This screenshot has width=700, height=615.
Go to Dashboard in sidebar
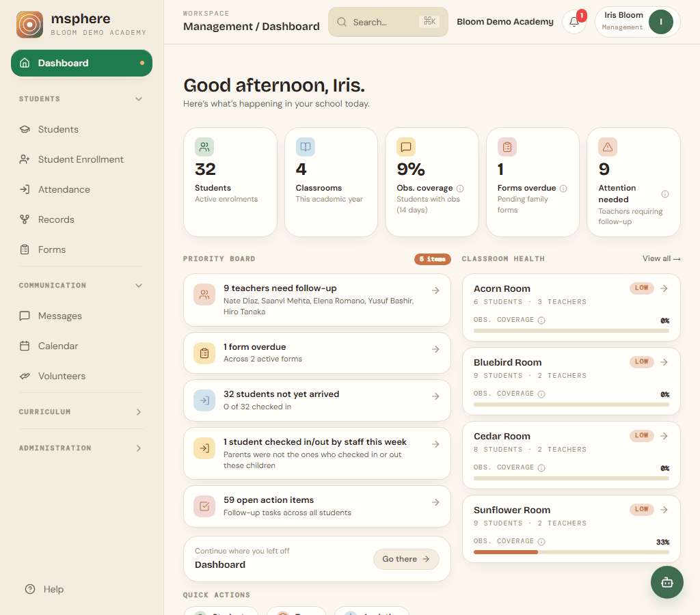(x=82, y=63)
